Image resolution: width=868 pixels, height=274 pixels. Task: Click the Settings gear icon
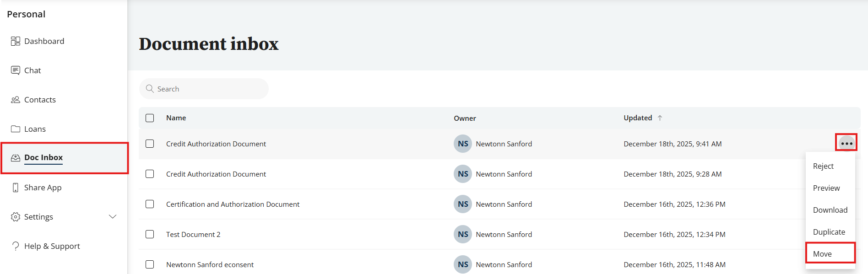(16, 217)
